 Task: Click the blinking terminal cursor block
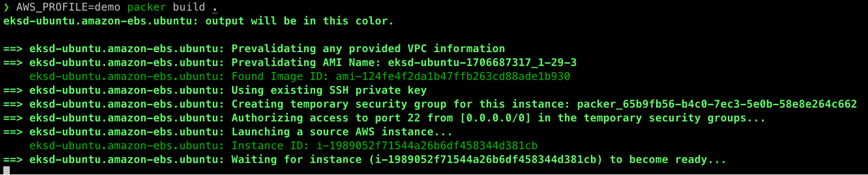pos(7,170)
